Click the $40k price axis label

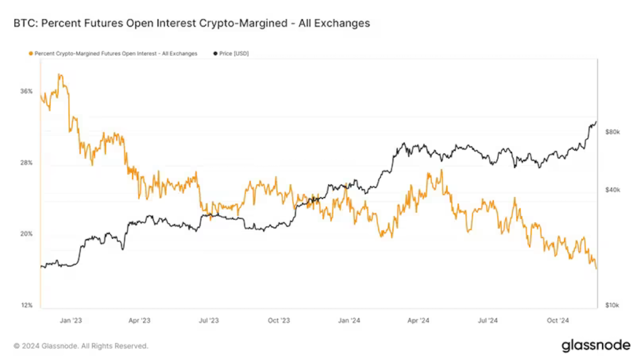pos(613,190)
